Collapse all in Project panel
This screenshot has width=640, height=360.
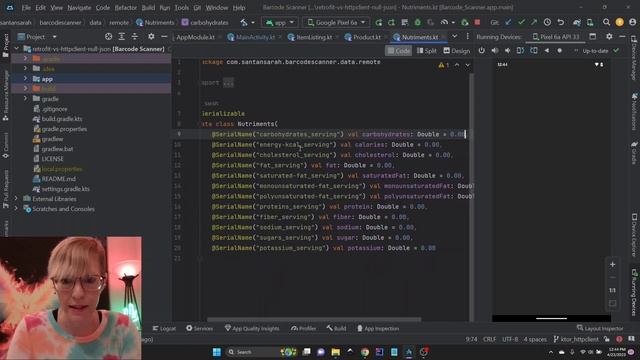click(x=135, y=37)
